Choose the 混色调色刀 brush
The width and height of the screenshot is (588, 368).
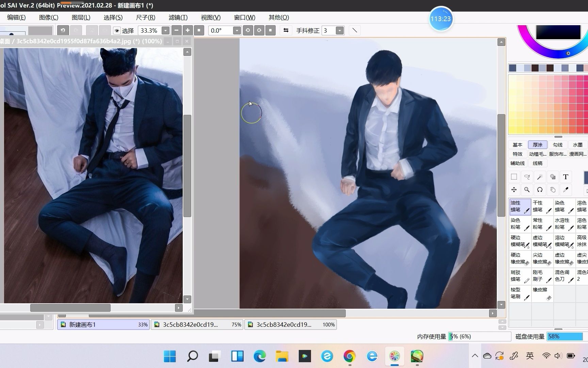coord(564,276)
